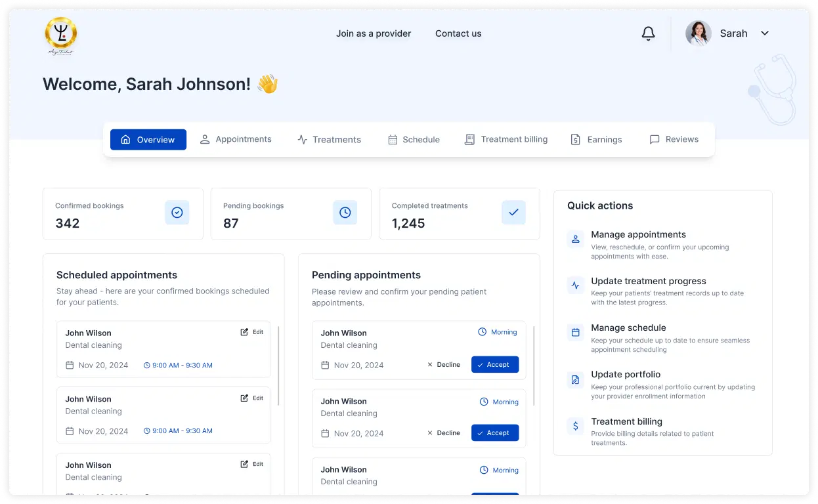Select the Overview tab

(x=148, y=140)
